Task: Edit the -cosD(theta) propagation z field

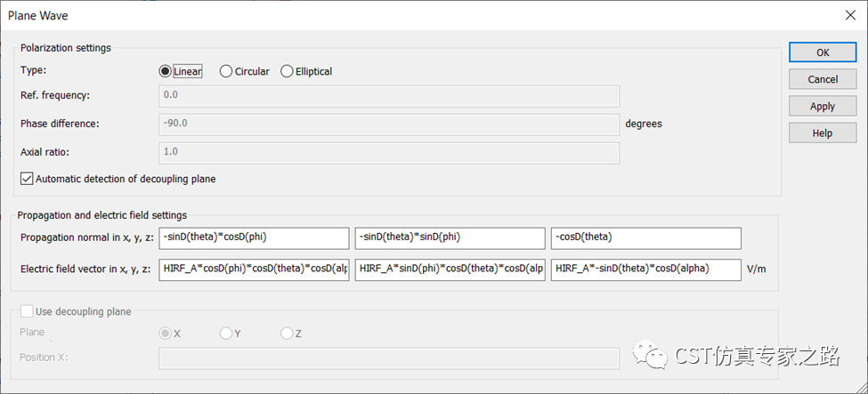Action: coord(646,238)
